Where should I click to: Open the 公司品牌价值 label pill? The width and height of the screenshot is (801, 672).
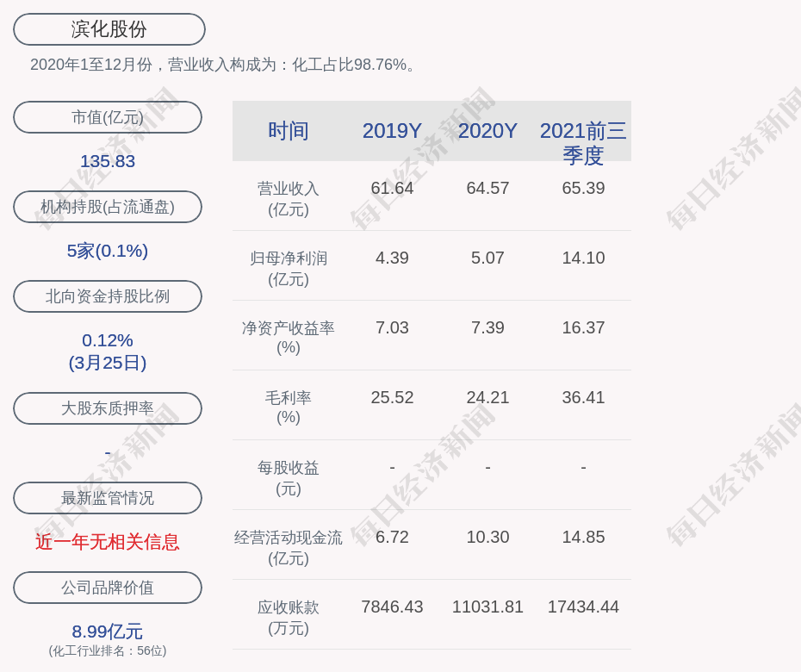click(108, 588)
